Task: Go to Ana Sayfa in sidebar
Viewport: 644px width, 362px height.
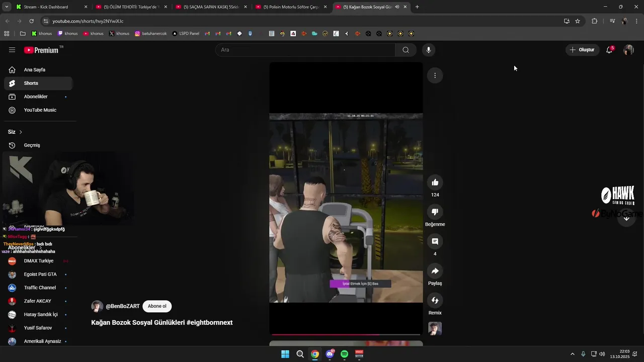Action: tap(38, 70)
